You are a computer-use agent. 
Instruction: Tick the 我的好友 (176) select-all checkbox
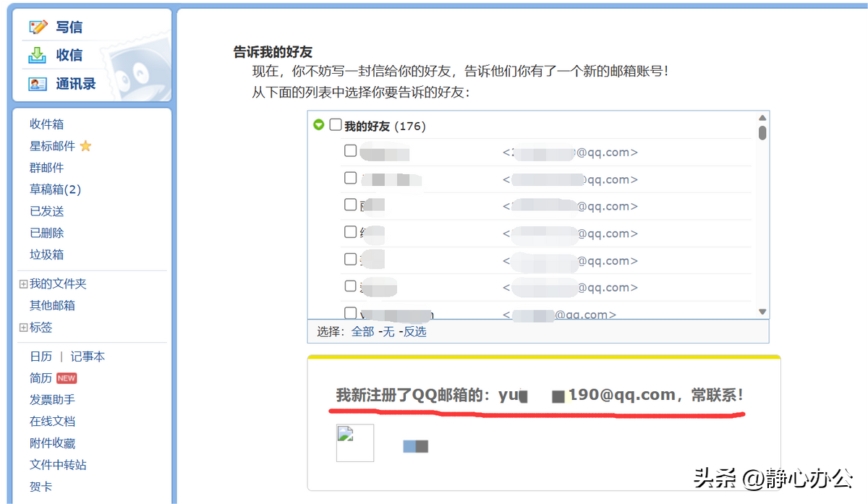click(335, 125)
